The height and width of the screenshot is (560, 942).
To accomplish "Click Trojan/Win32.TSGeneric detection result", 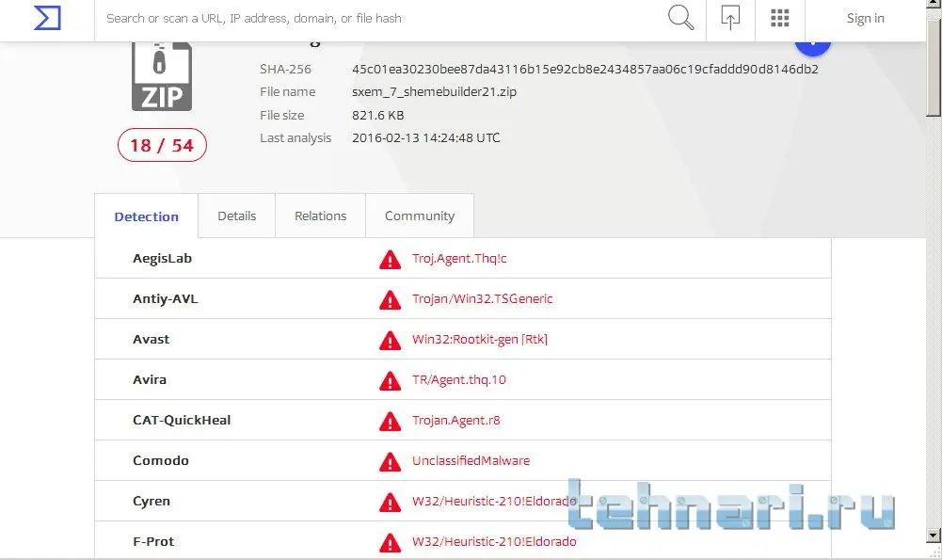I will click(482, 298).
